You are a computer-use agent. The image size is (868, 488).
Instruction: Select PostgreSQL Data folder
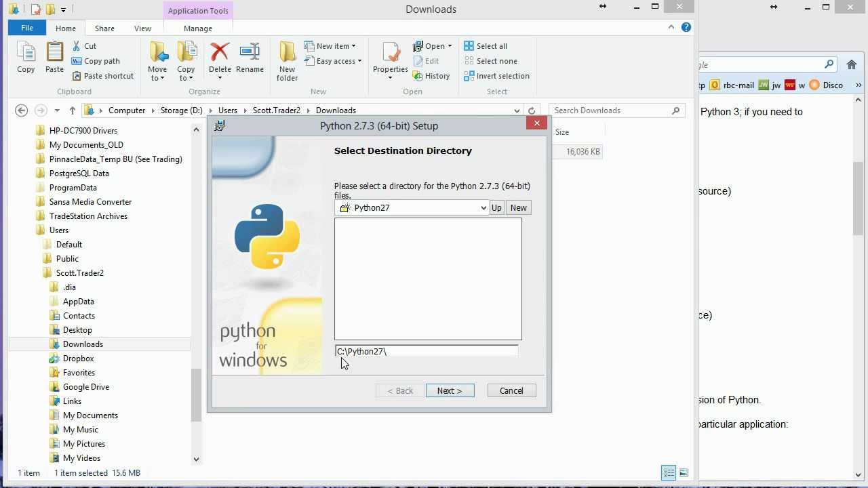point(79,174)
